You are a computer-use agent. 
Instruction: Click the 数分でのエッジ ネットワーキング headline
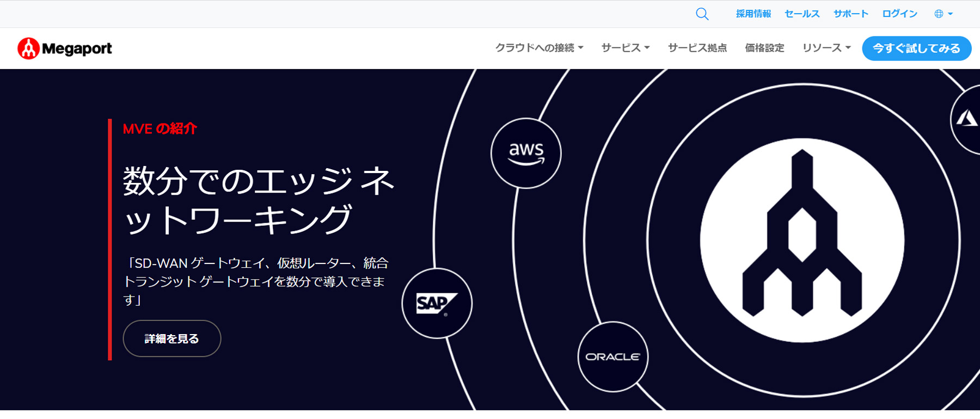(259, 200)
